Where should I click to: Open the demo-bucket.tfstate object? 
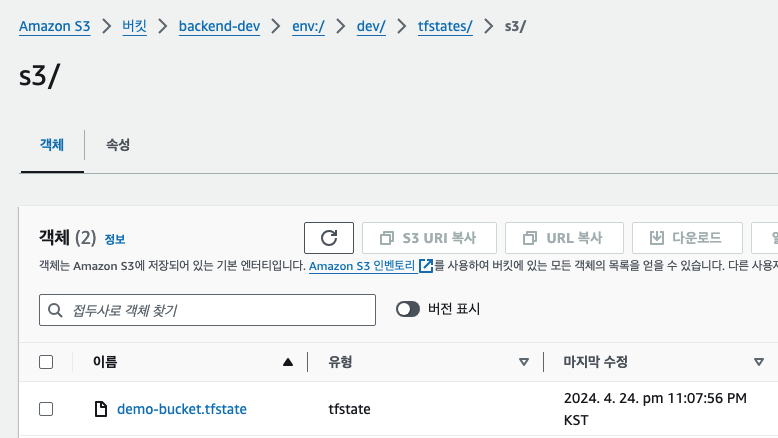(x=182, y=409)
